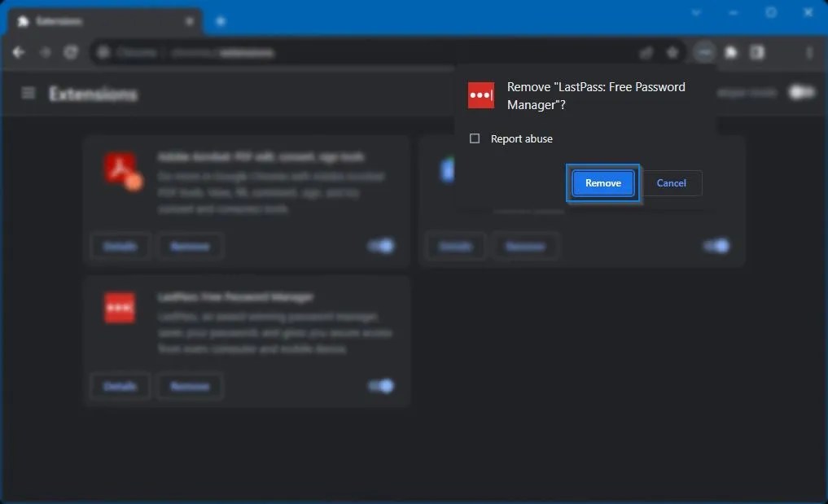The height and width of the screenshot is (504, 828).
Task: Open the Chrome three-dot menu
Action: coord(809,52)
